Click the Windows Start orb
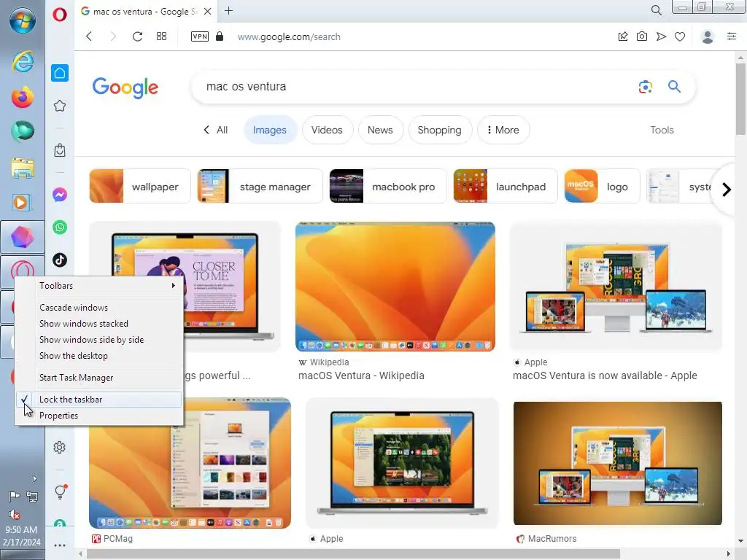Screen dimensions: 747x560 point(23,20)
